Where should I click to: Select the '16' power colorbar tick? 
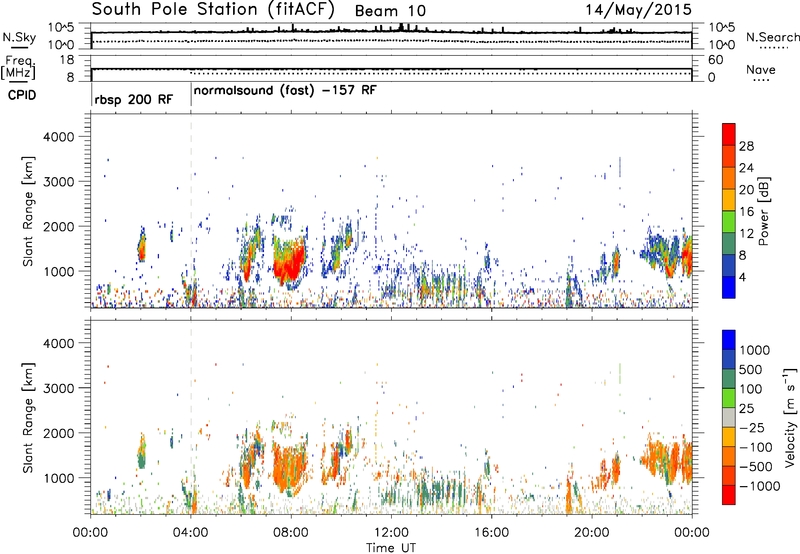coord(746,212)
